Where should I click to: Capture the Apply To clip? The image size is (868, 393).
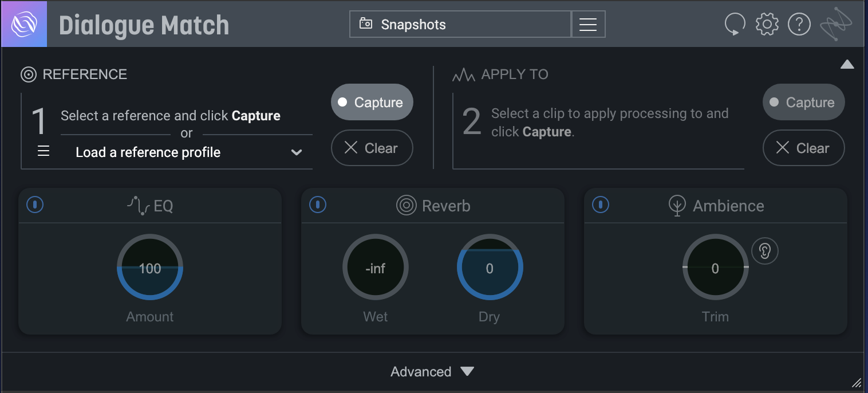coord(804,102)
